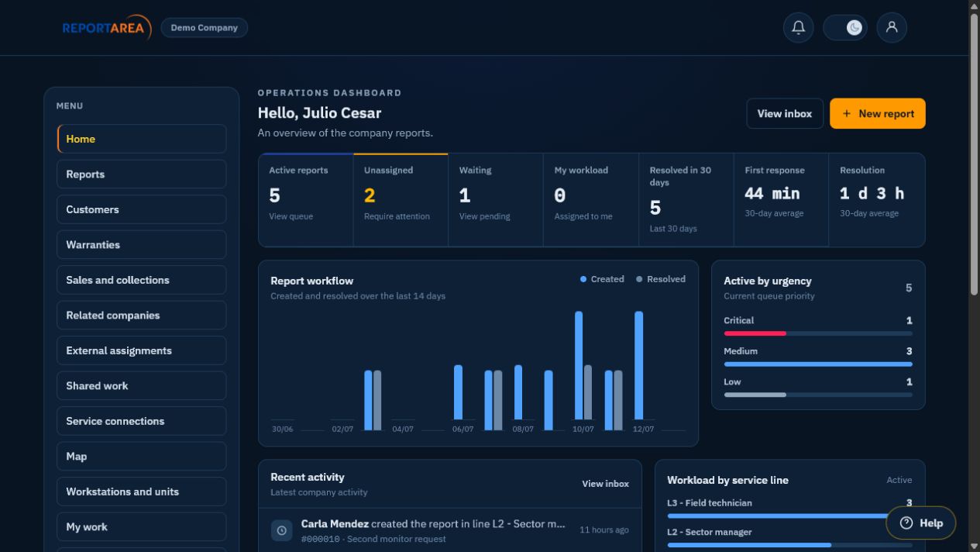Go to Customers in the menu

(142, 209)
